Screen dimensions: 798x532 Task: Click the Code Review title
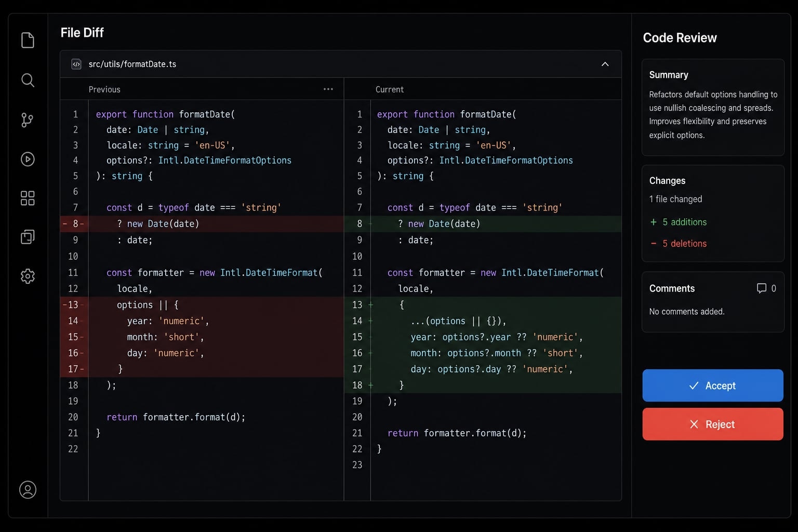(x=680, y=38)
